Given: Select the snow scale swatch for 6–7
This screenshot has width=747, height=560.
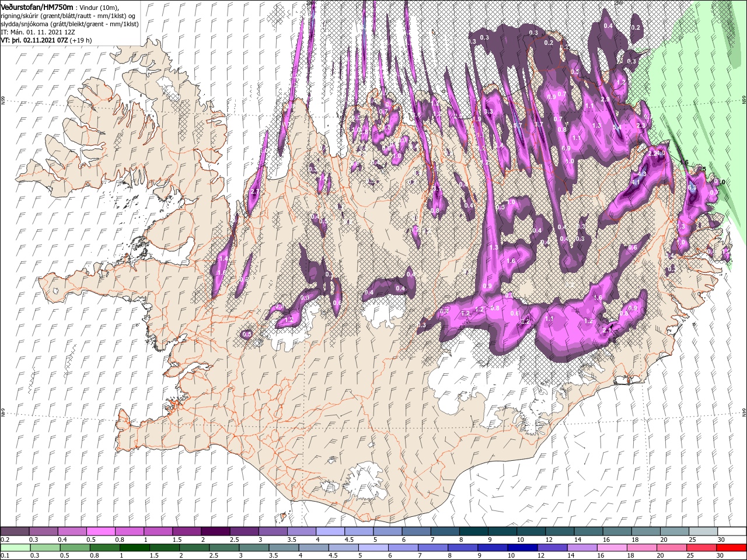Looking at the screenshot, I should coord(416,531).
